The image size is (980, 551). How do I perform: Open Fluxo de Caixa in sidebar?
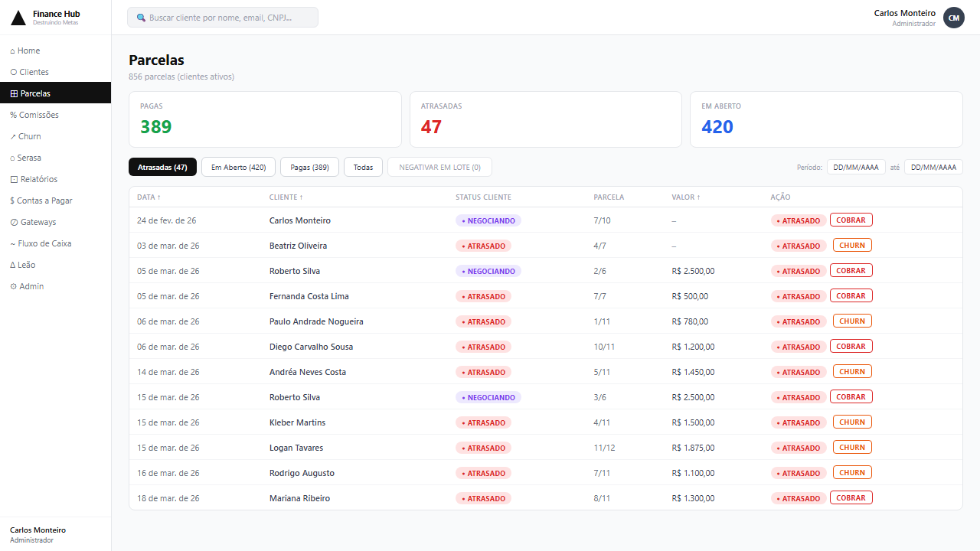click(44, 243)
